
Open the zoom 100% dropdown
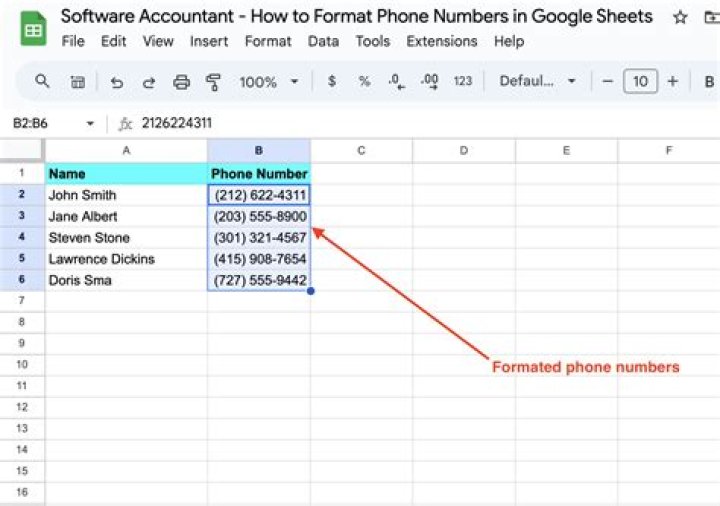pos(269,82)
